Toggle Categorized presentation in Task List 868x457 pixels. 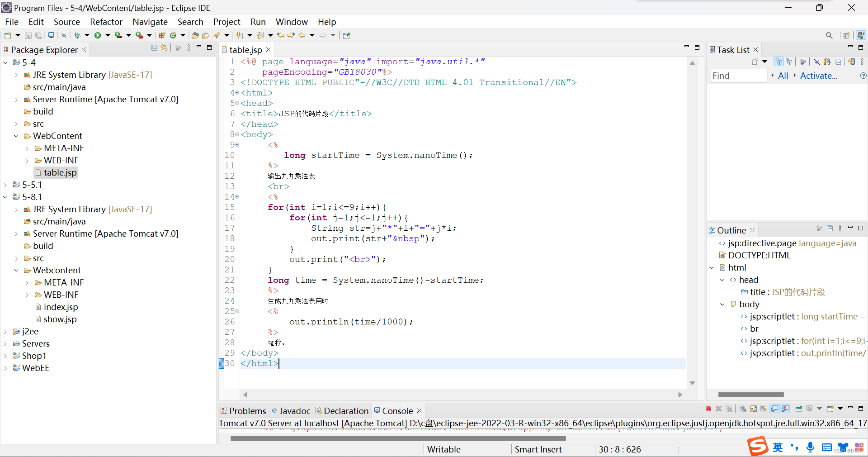tap(778, 62)
